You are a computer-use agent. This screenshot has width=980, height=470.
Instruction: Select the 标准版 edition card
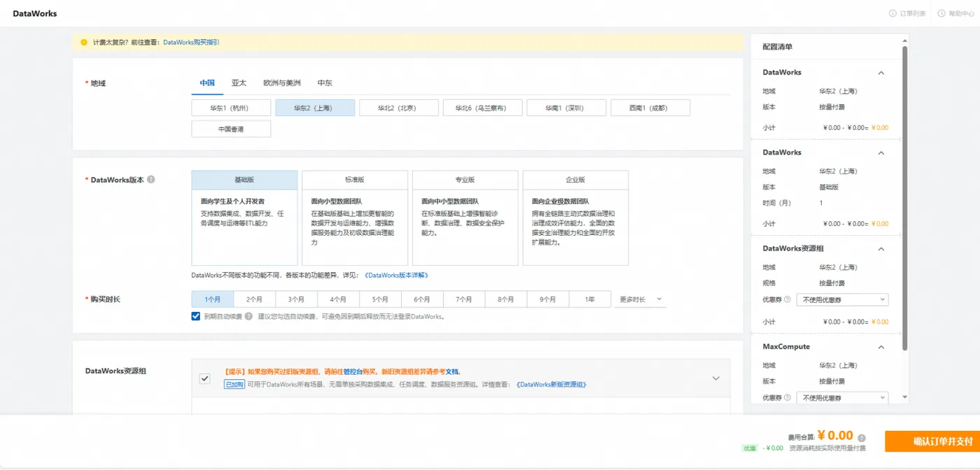355,218
